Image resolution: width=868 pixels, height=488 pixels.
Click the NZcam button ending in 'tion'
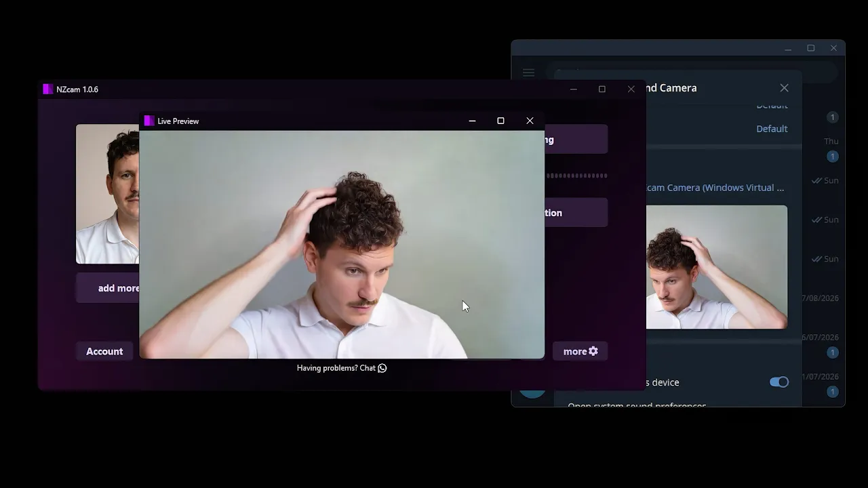(576, 212)
